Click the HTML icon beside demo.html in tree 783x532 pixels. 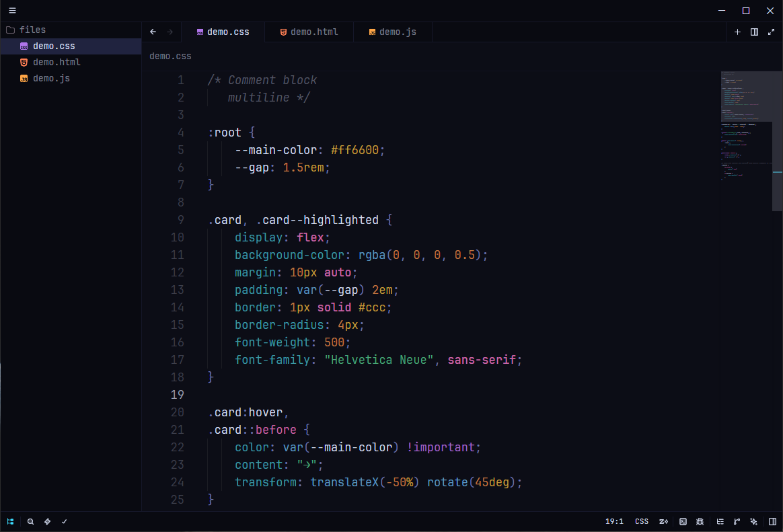click(x=24, y=63)
